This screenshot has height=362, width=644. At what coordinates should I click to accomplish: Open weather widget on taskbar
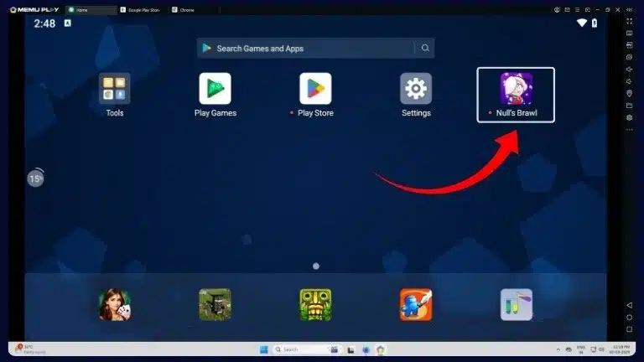[x=29, y=349]
